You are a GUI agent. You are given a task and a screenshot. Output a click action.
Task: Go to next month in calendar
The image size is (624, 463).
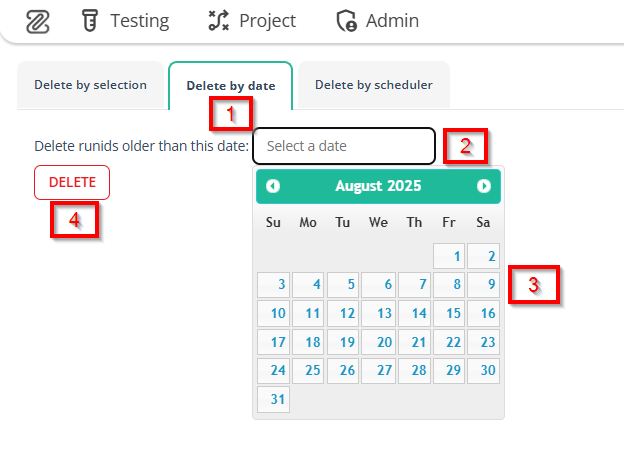pyautogui.click(x=484, y=186)
